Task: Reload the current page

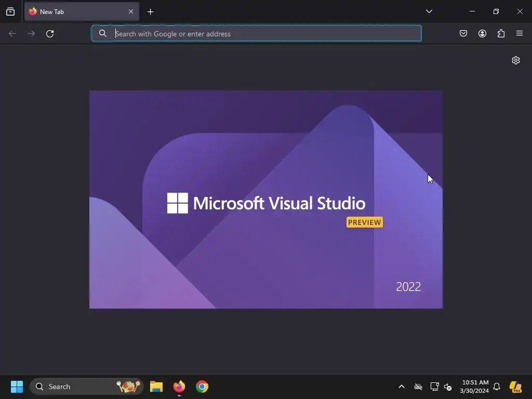Action: (50, 34)
